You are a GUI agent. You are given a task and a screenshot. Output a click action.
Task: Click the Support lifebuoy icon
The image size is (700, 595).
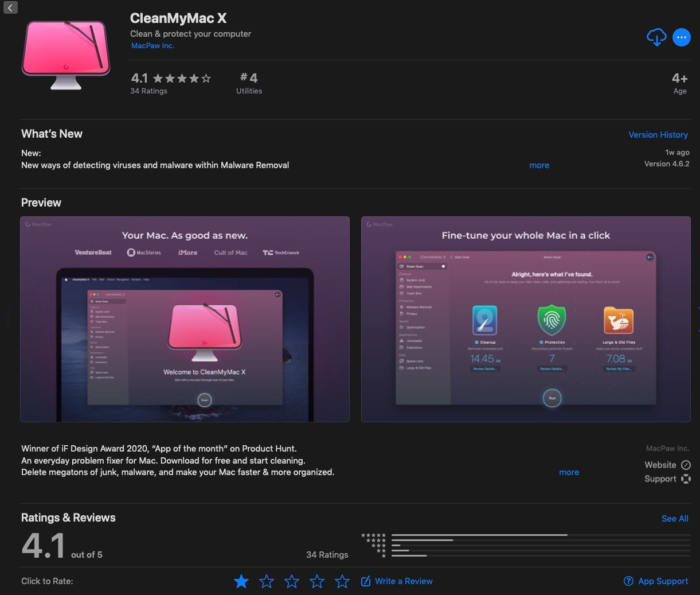click(686, 479)
